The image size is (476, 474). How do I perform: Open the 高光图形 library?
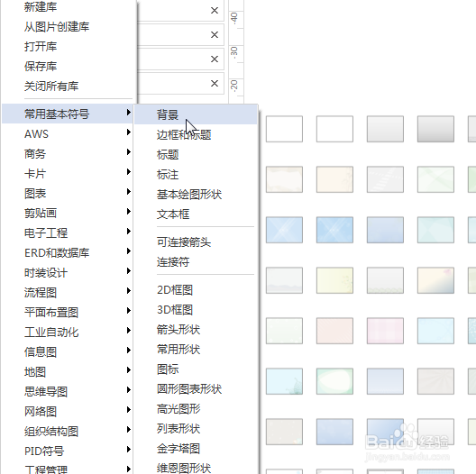(197, 409)
